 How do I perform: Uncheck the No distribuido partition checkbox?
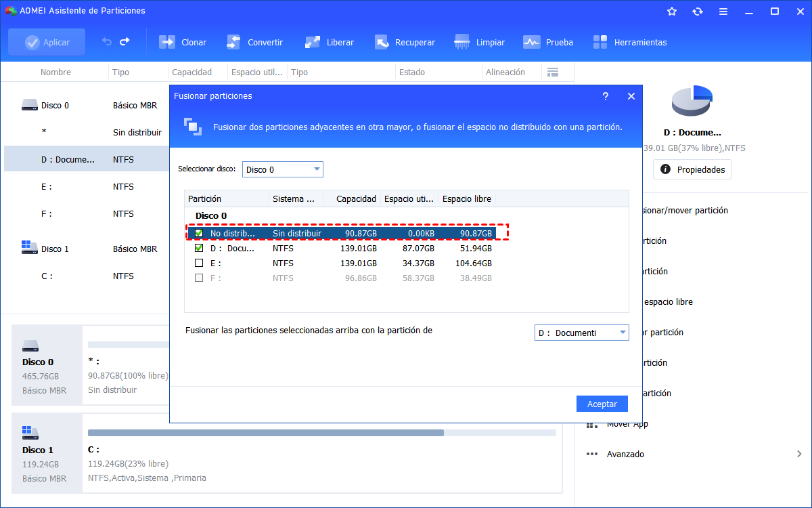click(199, 233)
